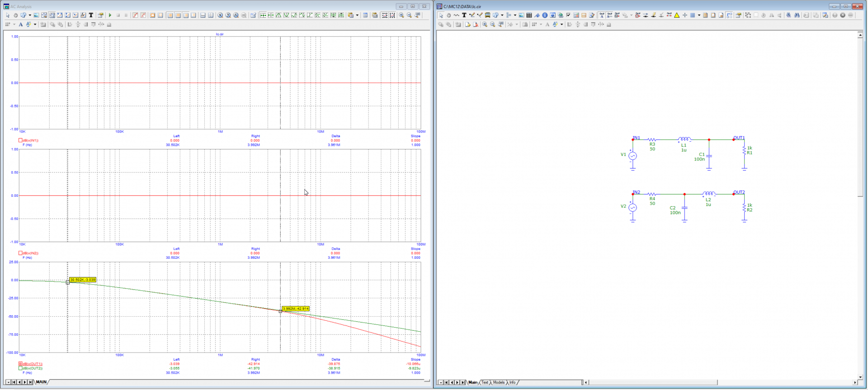Click the Go to X magnifier icon
Image resolution: width=868 pixels, height=390 pixels.
(x=220, y=15)
